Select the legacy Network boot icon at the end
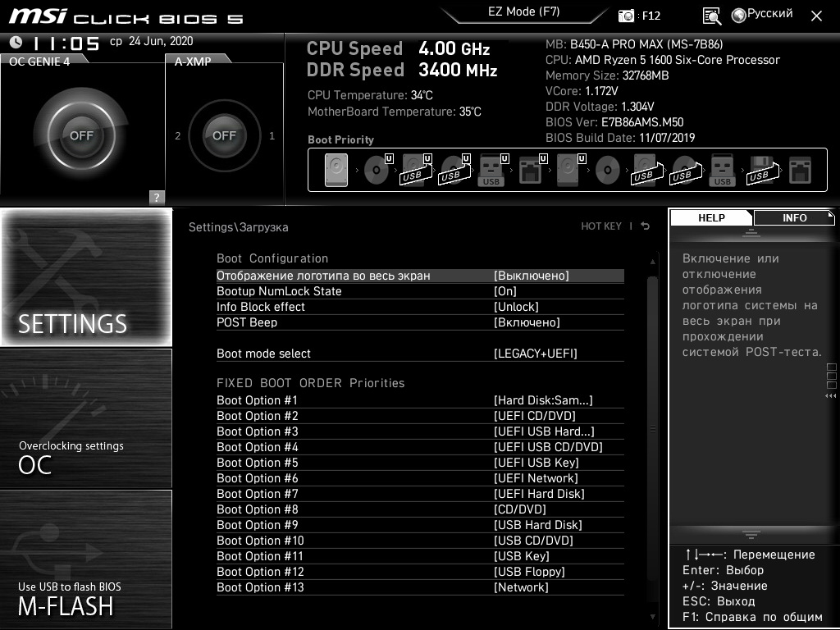The width and height of the screenshot is (840, 630). pyautogui.click(x=801, y=170)
